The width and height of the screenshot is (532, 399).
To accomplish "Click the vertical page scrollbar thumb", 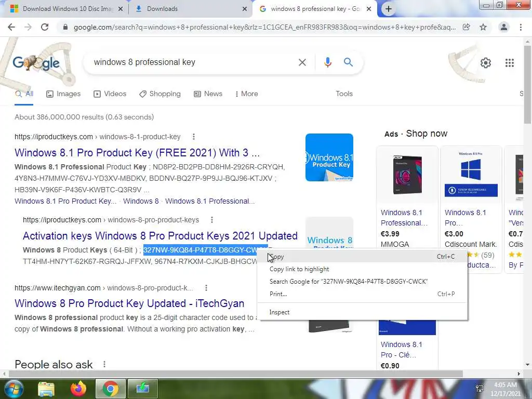I will point(527,84).
